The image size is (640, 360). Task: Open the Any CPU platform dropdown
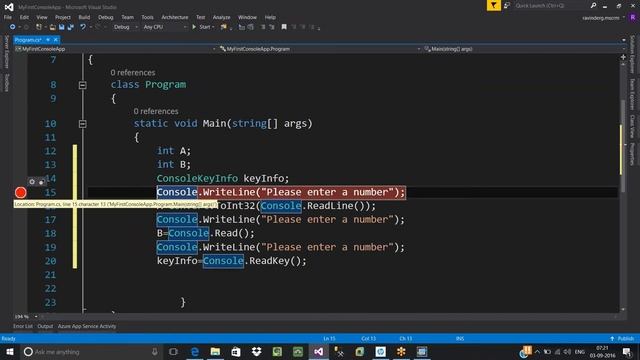tap(165, 27)
